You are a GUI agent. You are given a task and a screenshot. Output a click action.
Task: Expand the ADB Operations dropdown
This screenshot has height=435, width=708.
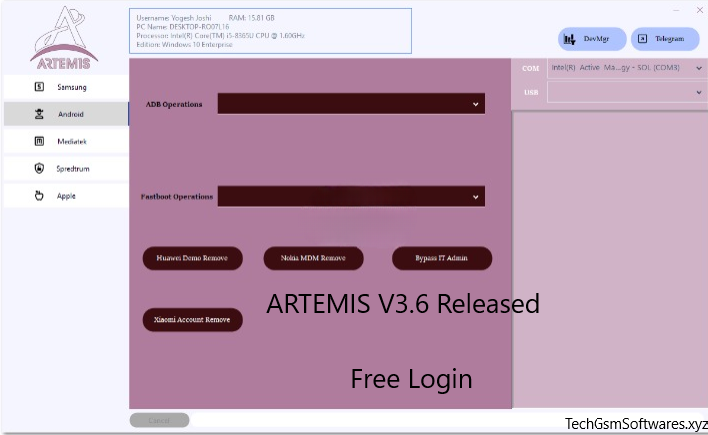point(351,104)
